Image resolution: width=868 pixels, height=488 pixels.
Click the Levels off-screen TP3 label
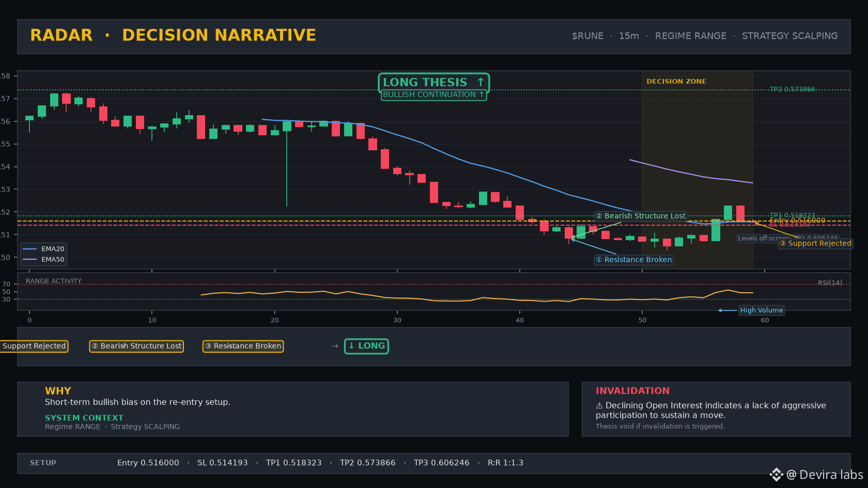(788, 238)
